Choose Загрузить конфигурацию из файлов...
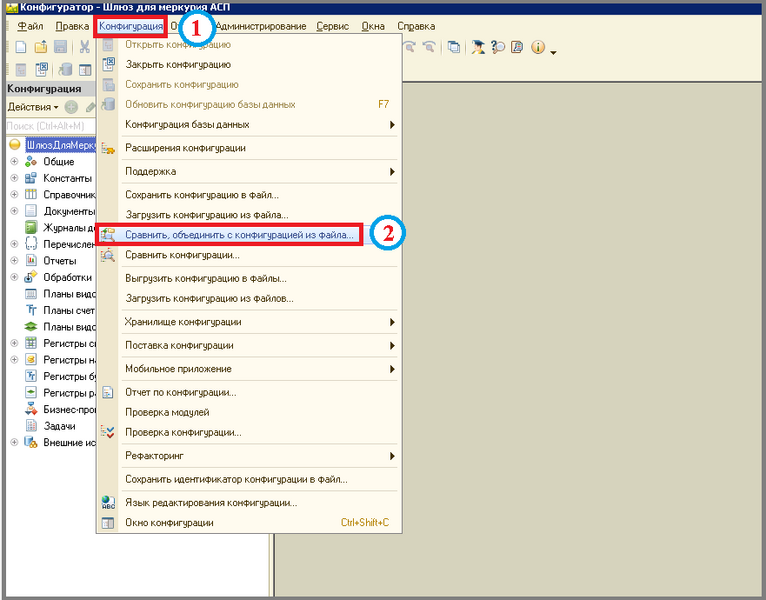Viewport: 766px width, 600px height. [249, 299]
